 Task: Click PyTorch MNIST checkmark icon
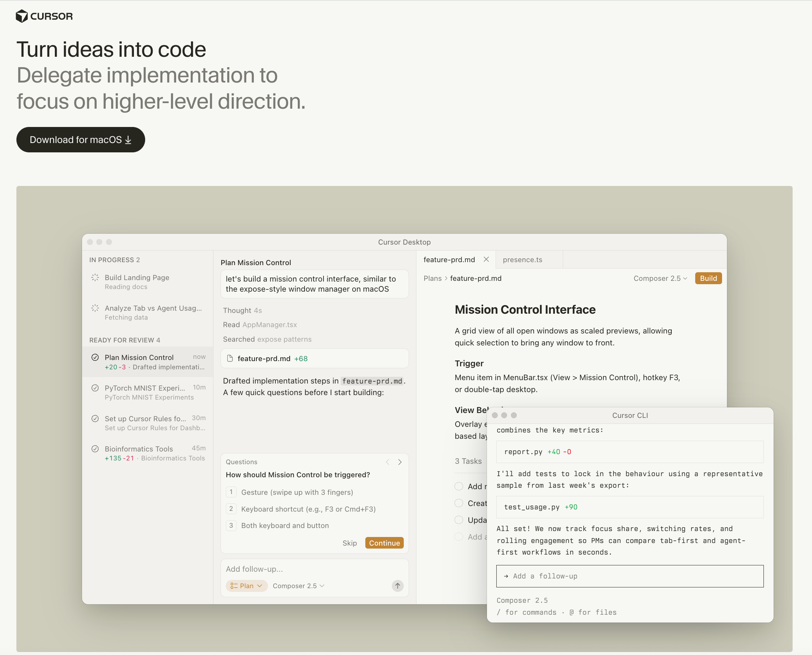(x=95, y=388)
